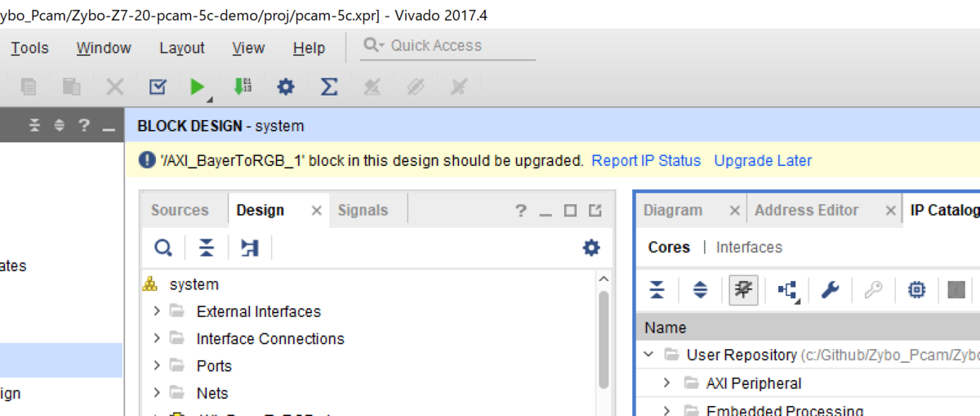Expand the Nets folder
Screen dimensions: 980x416
[157, 393]
